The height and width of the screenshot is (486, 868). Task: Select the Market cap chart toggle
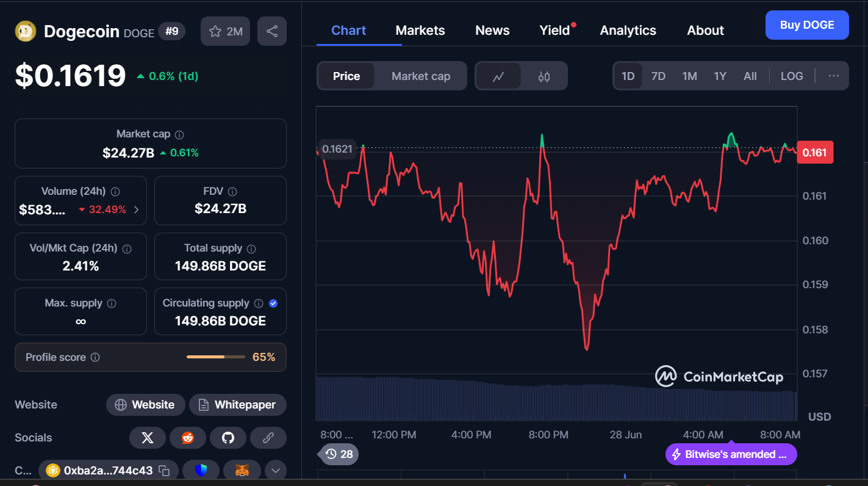(421, 76)
